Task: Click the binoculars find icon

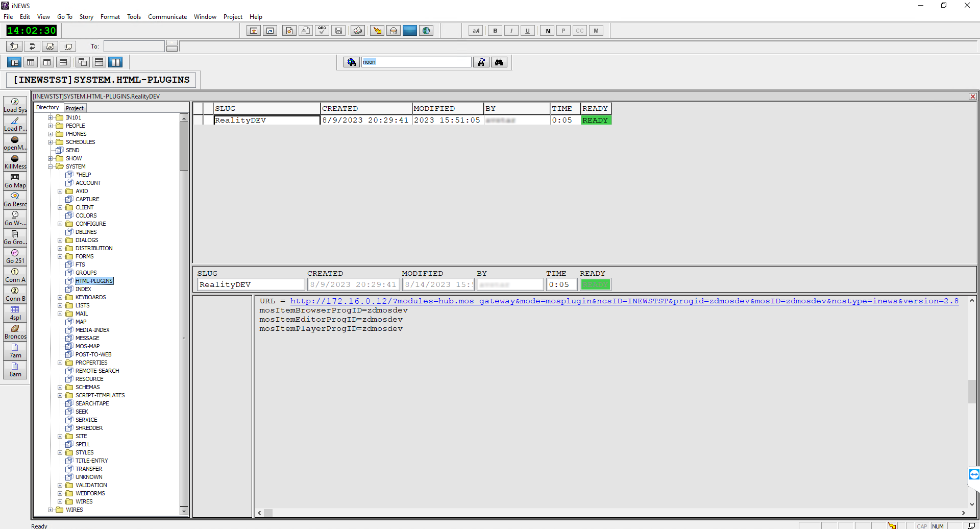Action: pos(499,62)
